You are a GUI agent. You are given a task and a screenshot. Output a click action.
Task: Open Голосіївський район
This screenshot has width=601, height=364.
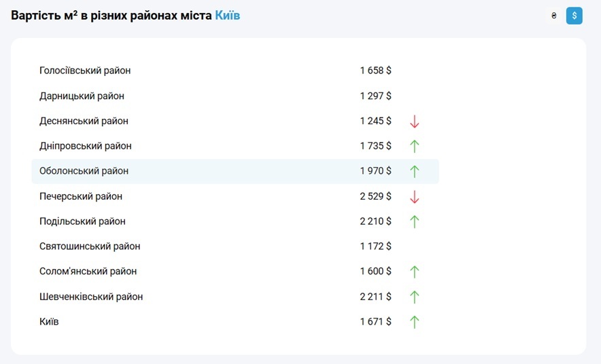85,71
